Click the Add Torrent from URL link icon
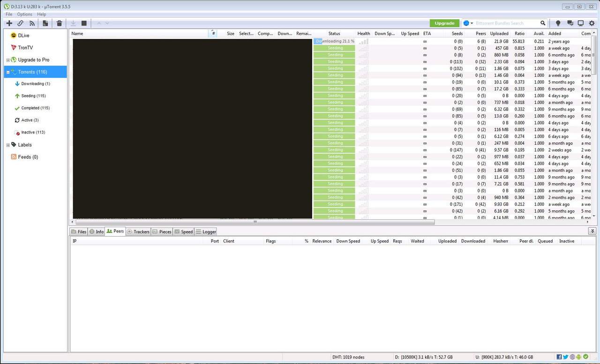This screenshot has width=600, height=364. [x=21, y=23]
